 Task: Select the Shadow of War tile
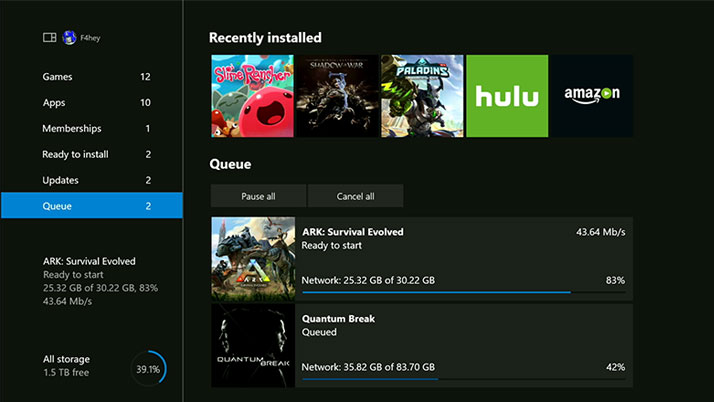(337, 96)
